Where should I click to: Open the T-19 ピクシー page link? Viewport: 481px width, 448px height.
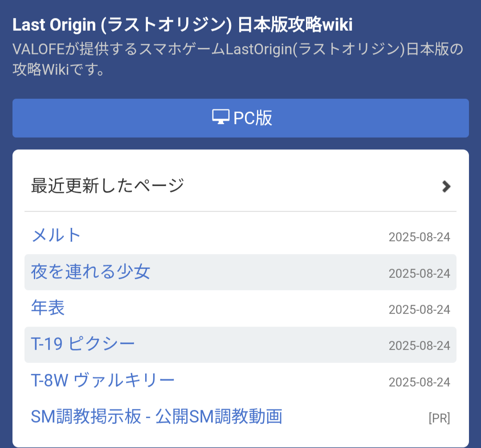(x=83, y=344)
